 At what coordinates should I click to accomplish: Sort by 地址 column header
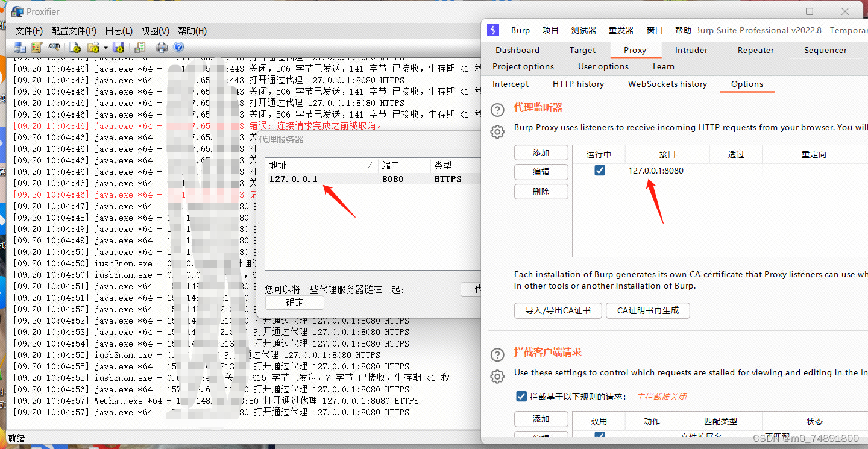coord(321,165)
